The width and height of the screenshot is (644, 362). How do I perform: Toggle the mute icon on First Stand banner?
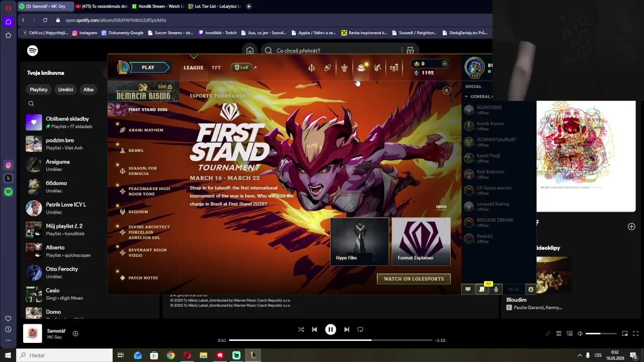446,90
